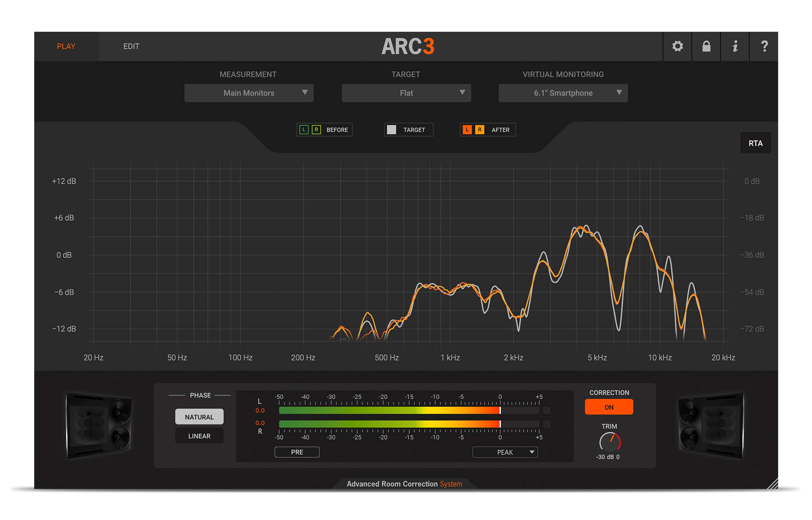Click the PHASE section label
The height and width of the screenshot is (520, 812).
pyautogui.click(x=200, y=395)
